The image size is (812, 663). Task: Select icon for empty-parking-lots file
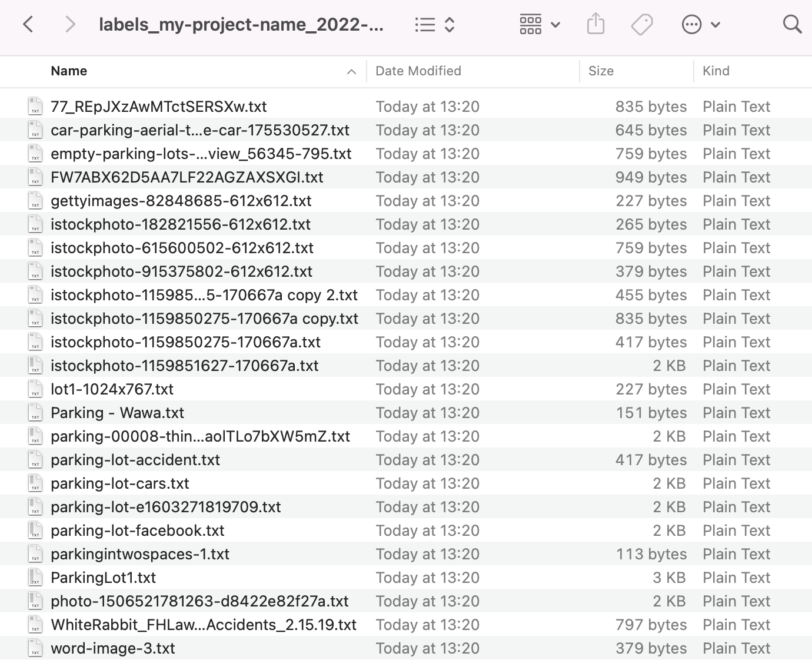tap(35, 154)
